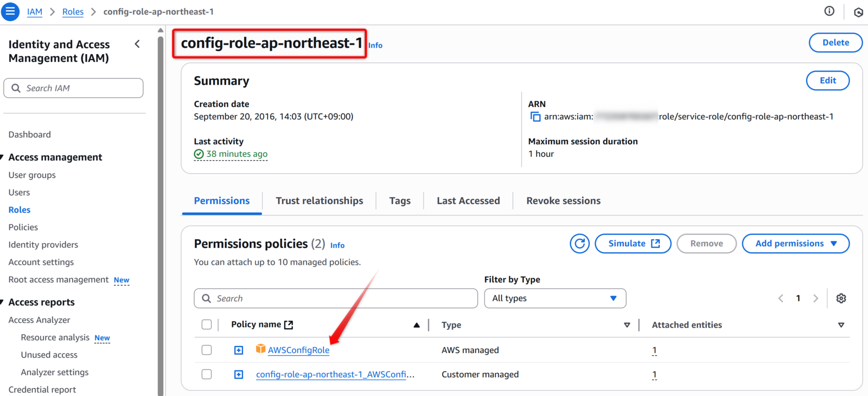Click the 38 minutes ago last activity link
This screenshot has width=868, height=396.
coord(237,154)
